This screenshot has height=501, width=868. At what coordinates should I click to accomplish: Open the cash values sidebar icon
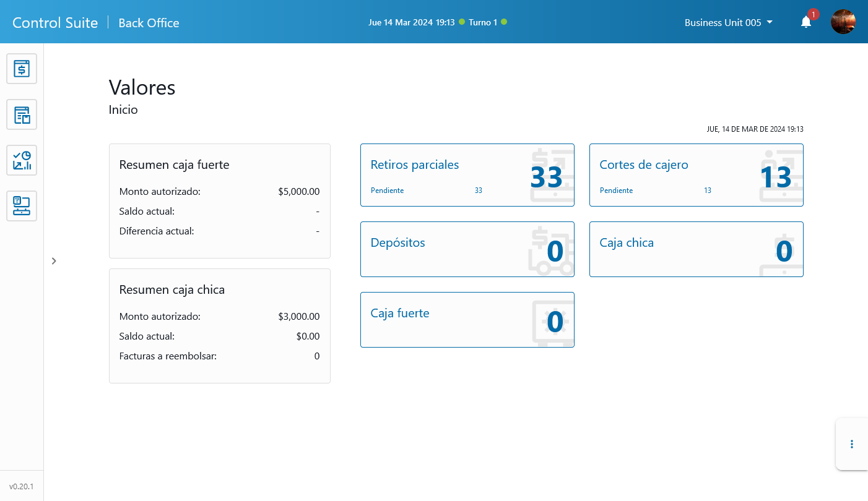coord(22,69)
